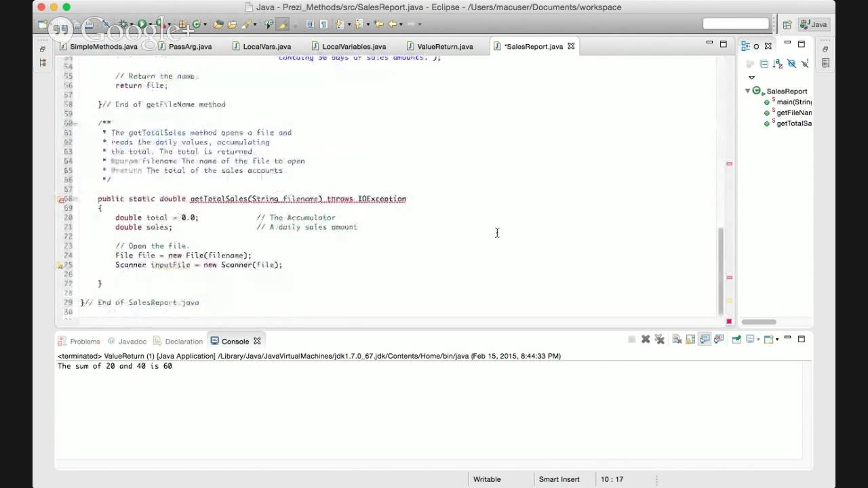Toggle Mark Occurrences highlighter in toolbar
The width and height of the screenshot is (868, 488).
click(282, 24)
